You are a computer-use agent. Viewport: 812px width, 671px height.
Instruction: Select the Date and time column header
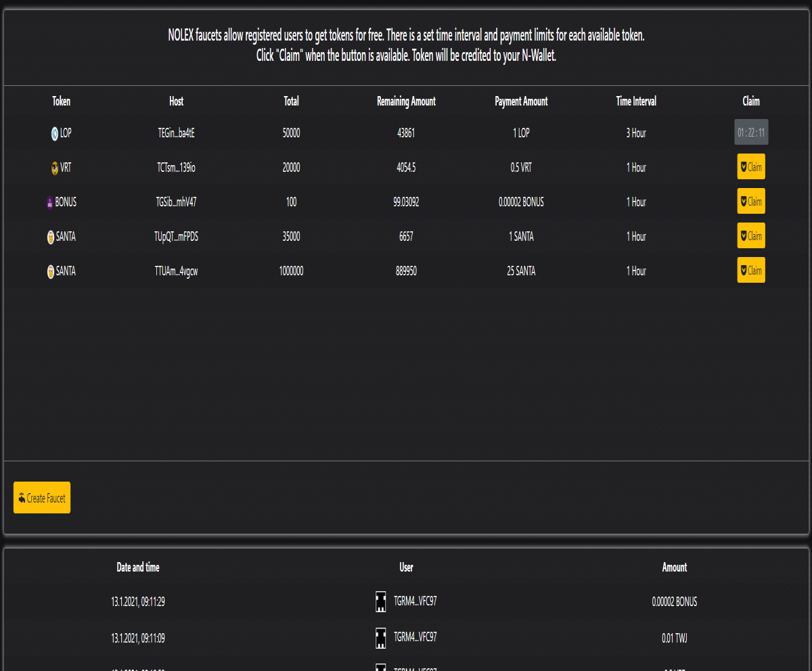[x=138, y=568]
